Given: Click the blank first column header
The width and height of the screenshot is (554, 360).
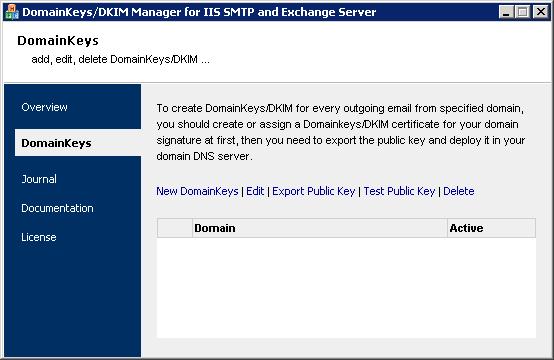Looking at the screenshot, I should pos(175,228).
